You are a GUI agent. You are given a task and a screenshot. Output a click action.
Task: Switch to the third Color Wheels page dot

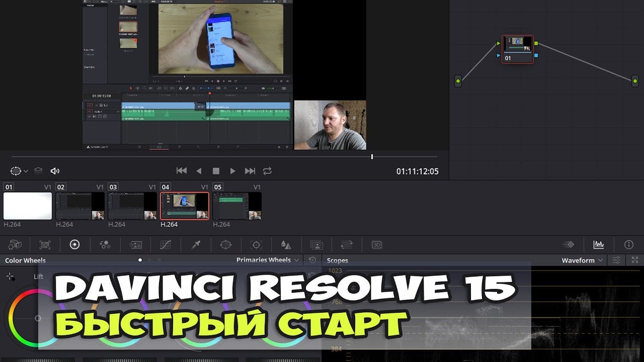(159, 260)
